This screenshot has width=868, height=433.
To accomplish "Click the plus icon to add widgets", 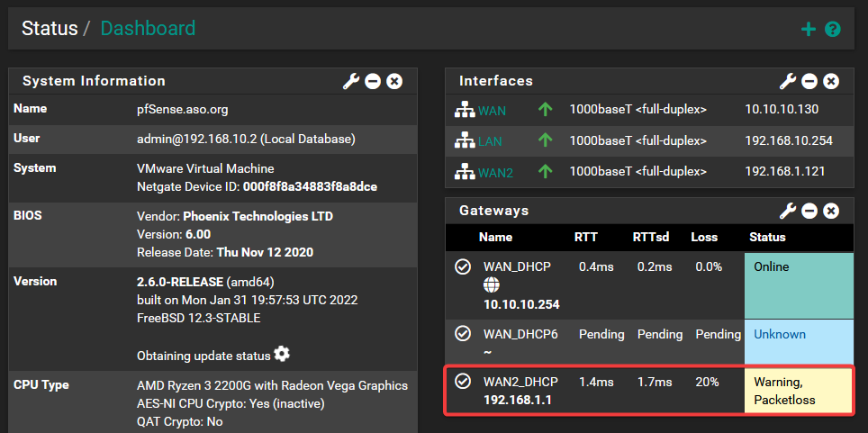I will (x=809, y=29).
